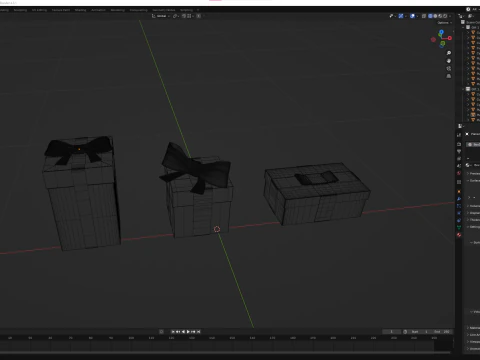Toggle auto keying in the timeline
Image resolution: width=480 pixels, height=360 pixels.
coord(161,332)
